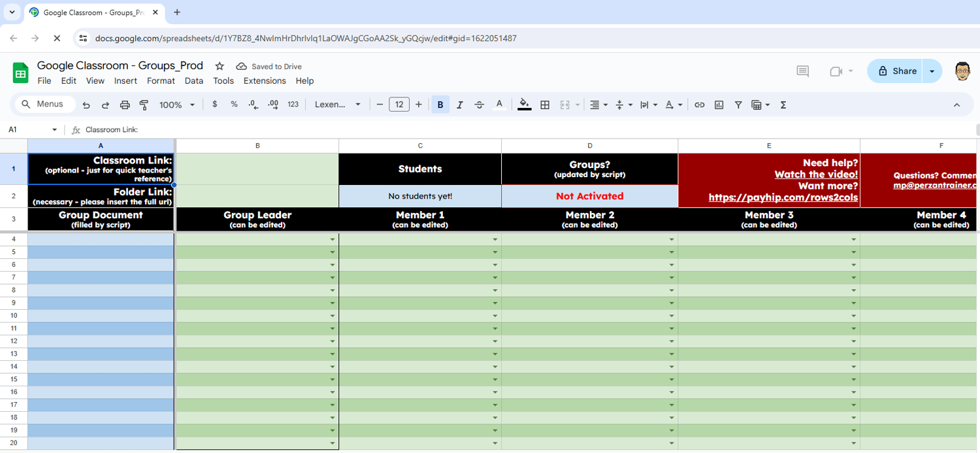The height and width of the screenshot is (453, 980).
Task: Open Member 2 dropdown in row 10
Action: (x=672, y=316)
